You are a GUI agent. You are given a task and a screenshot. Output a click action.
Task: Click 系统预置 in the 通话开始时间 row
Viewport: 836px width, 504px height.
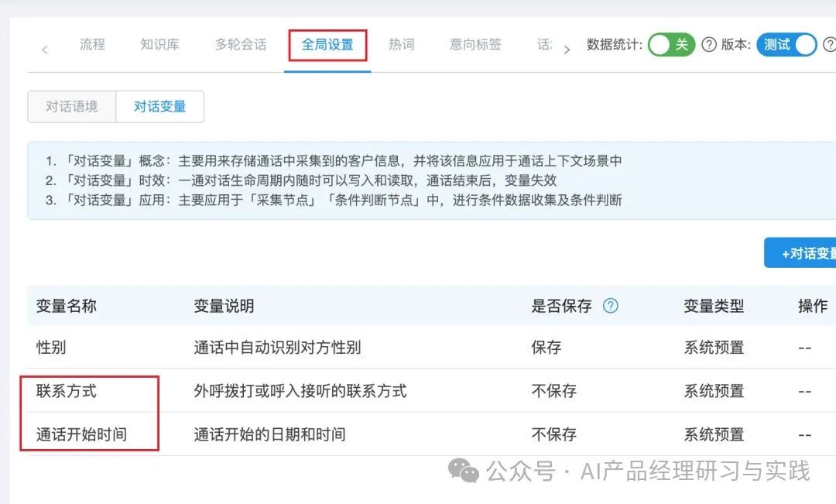[x=714, y=434]
